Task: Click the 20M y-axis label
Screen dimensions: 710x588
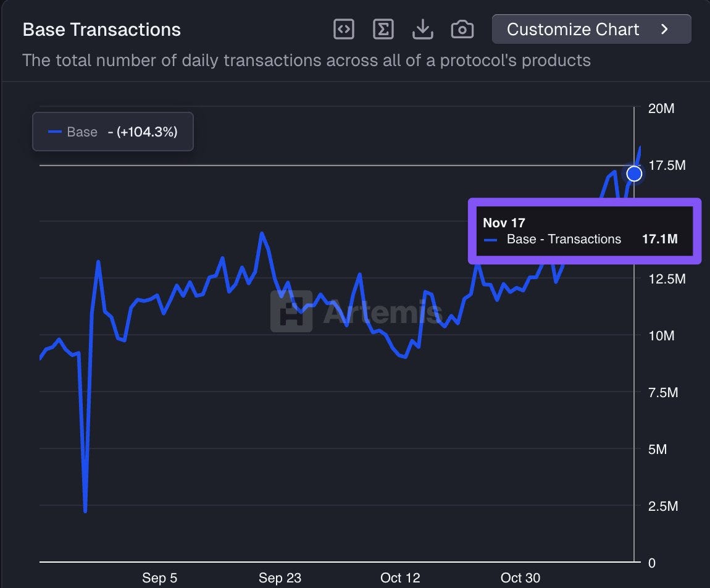Action: click(661, 108)
